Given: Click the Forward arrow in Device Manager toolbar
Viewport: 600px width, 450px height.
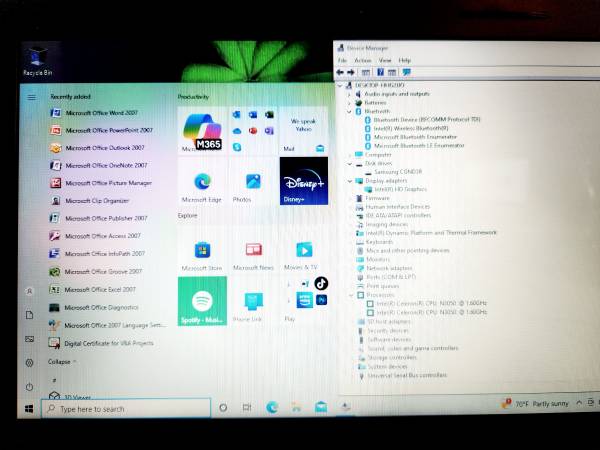Looking at the screenshot, I should [x=351, y=72].
